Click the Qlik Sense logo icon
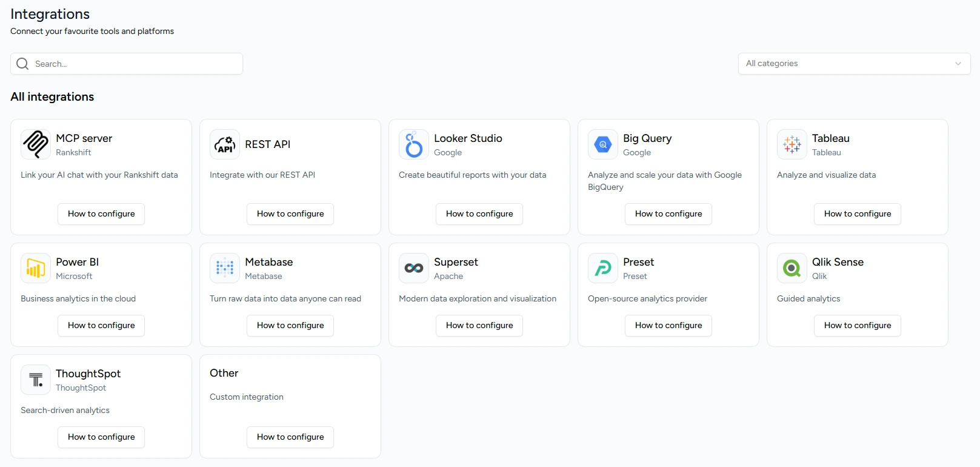The width and height of the screenshot is (980, 467). 792,268
